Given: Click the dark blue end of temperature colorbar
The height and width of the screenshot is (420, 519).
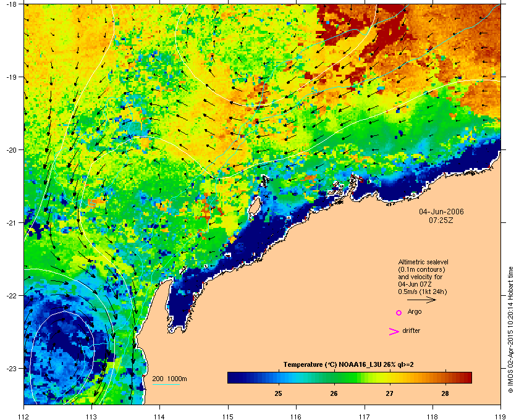Looking at the screenshot, I should point(235,377).
